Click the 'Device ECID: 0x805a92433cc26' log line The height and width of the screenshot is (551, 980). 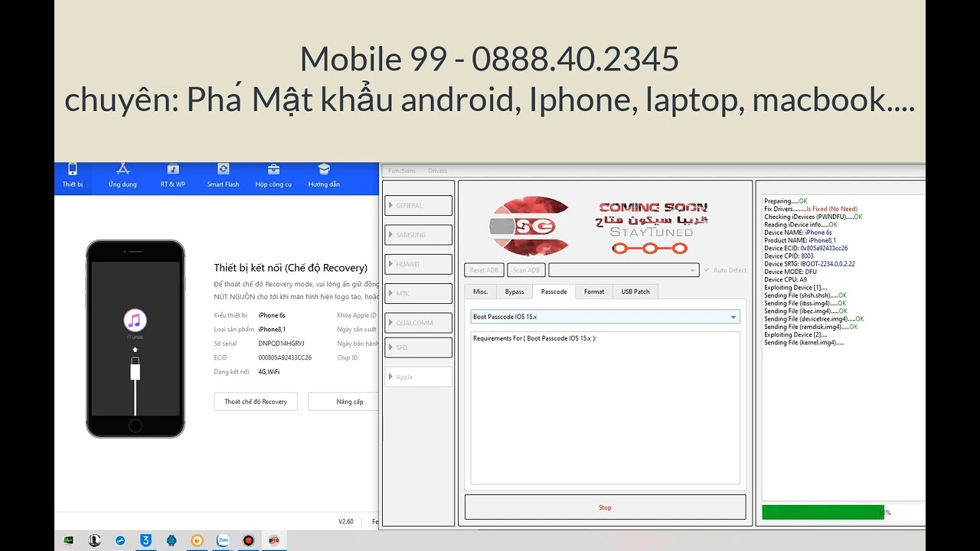tap(805, 248)
